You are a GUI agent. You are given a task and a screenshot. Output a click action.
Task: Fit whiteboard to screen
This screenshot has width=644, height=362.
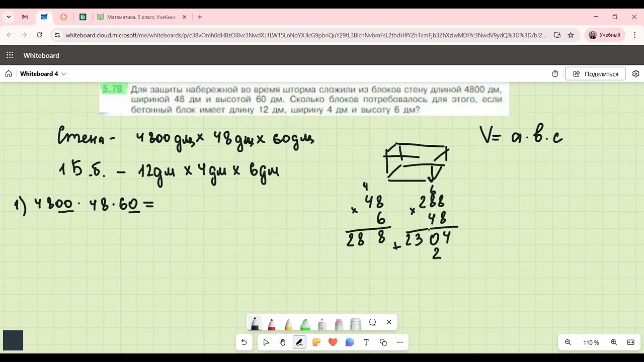[631, 342]
